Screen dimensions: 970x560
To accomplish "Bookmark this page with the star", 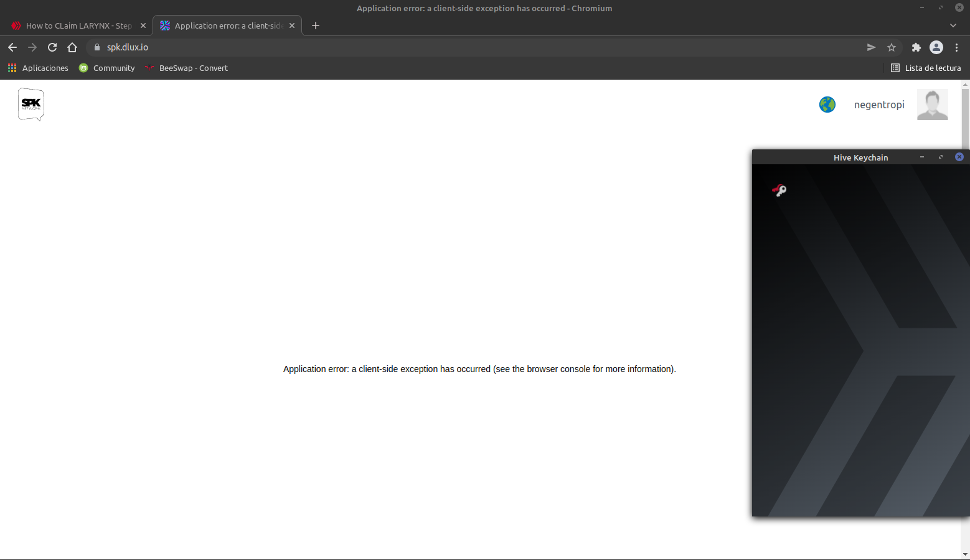I will 892,47.
